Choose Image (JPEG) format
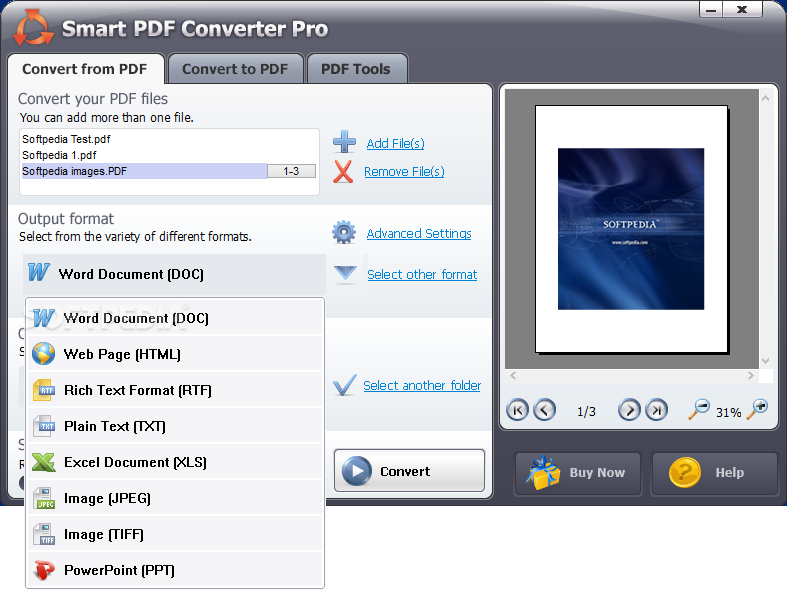 [174, 499]
